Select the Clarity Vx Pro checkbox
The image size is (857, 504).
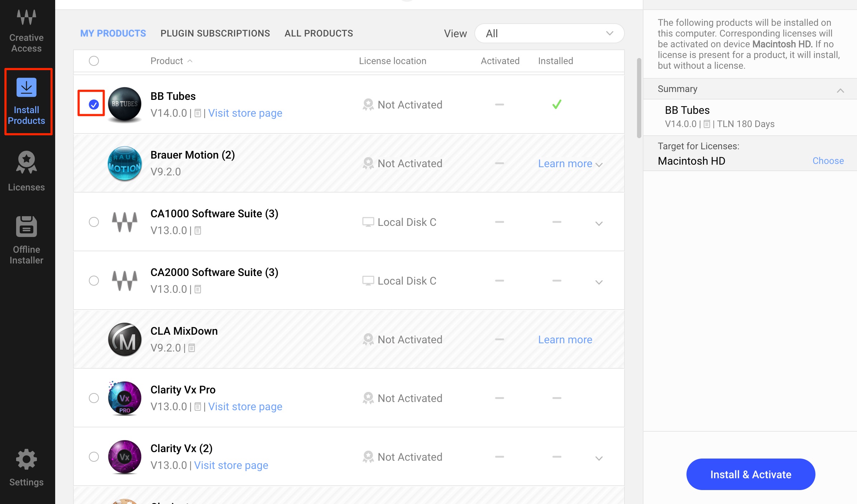coord(94,398)
